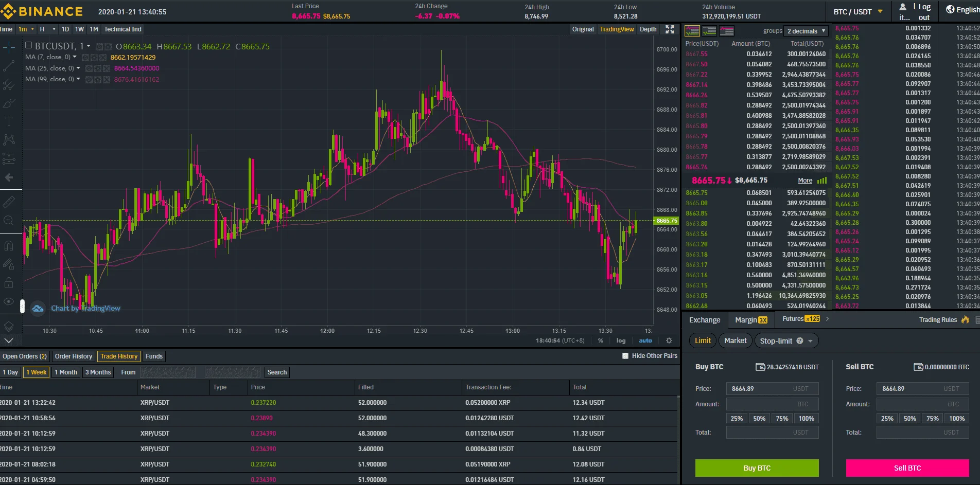
Task: Select the text annotation tool
Action: point(9,122)
